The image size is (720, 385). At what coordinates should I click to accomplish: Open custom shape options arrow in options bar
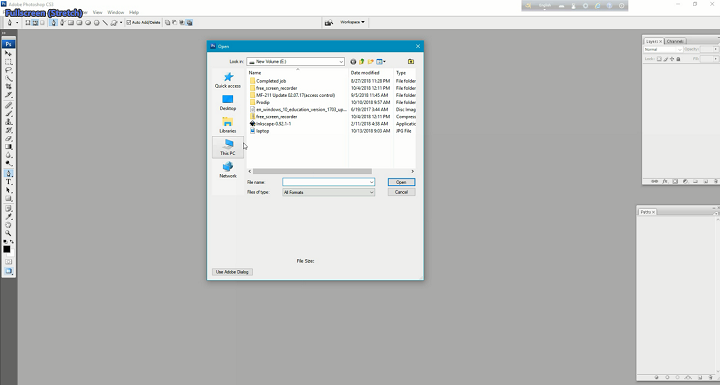(121, 22)
